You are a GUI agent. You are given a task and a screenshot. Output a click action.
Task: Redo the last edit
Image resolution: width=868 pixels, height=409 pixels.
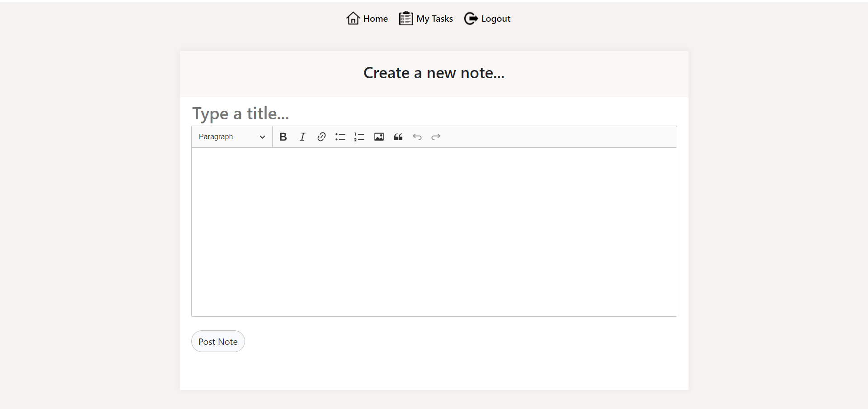coord(436,137)
